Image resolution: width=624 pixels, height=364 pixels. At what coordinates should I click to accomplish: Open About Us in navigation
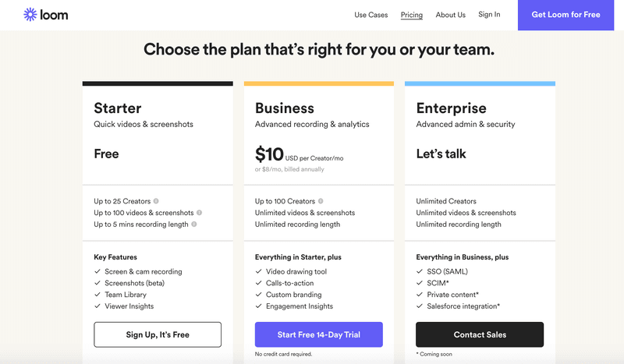(x=451, y=15)
